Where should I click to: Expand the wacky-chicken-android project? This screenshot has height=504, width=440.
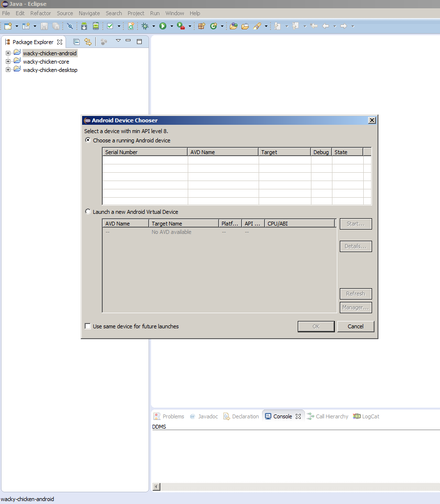click(x=8, y=53)
